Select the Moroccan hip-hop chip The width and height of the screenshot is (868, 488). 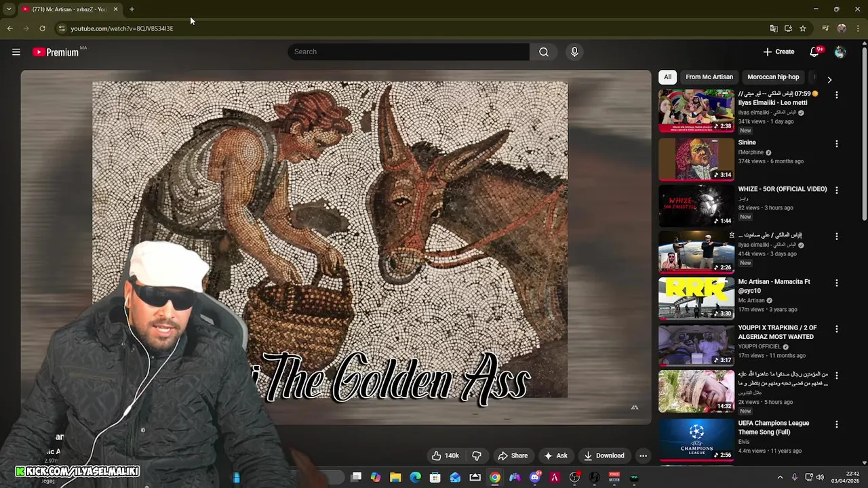pyautogui.click(x=773, y=77)
